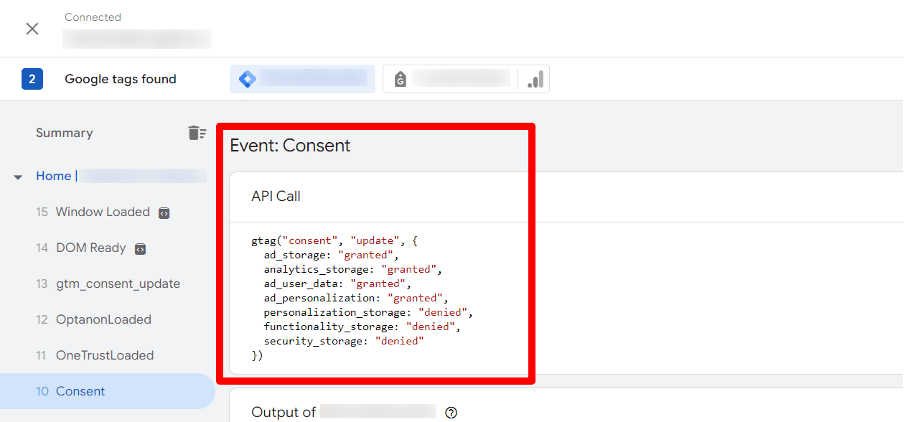The image size is (904, 422).
Task: Click the code icon beside DOM Ready
Action: point(141,248)
